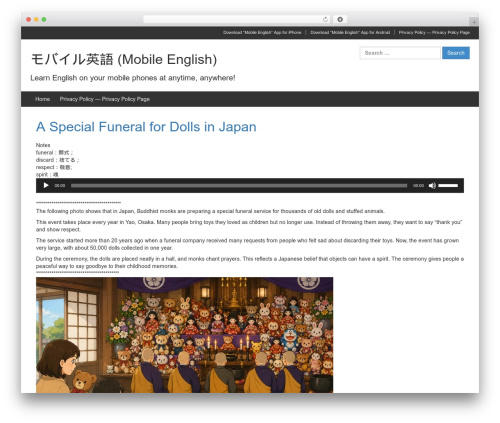
Task: Minimize the browser window with the yellow button
Action: [36, 19]
